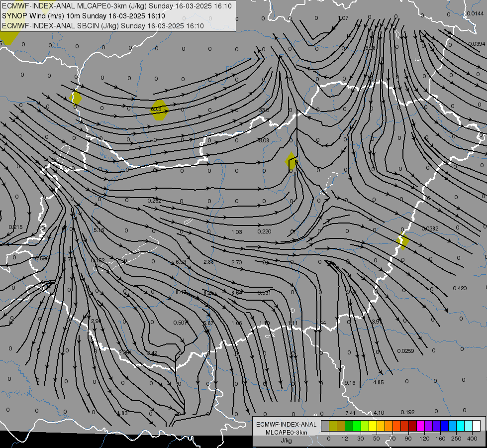Click the map value 1.07 near top

[x=343, y=18]
